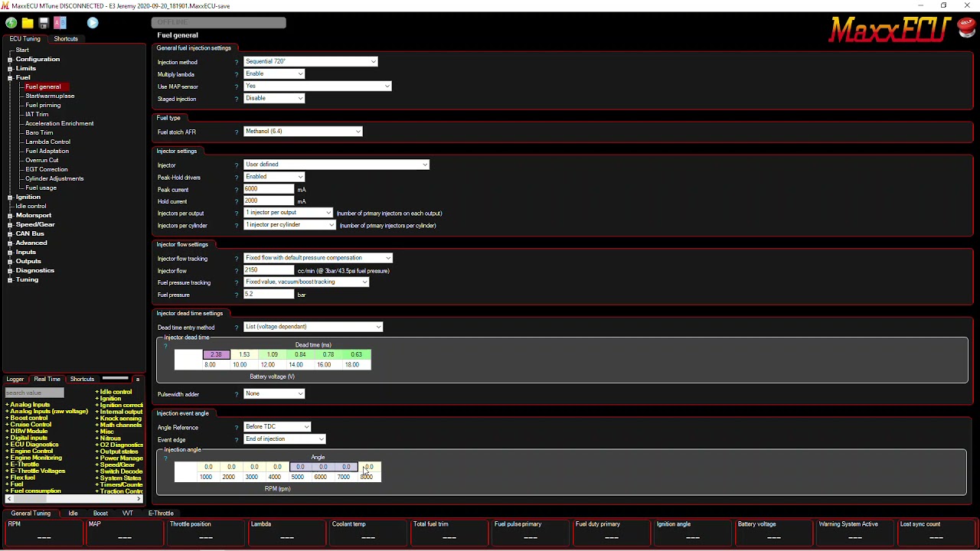Click the search value field

click(x=34, y=393)
